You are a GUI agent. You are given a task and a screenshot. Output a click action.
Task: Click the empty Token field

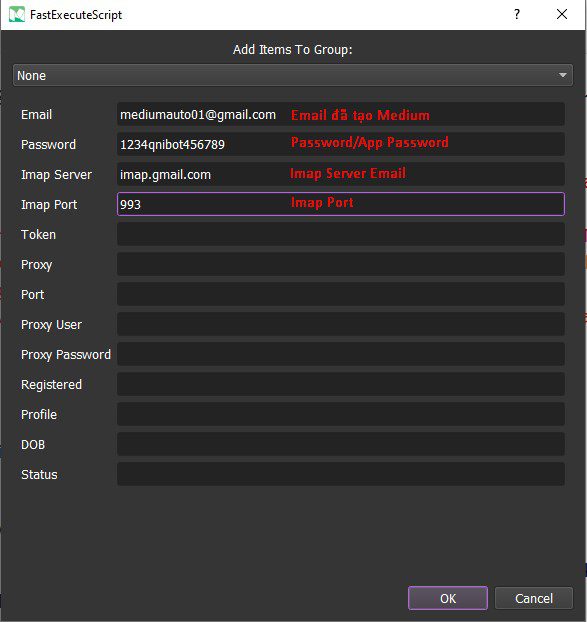341,234
